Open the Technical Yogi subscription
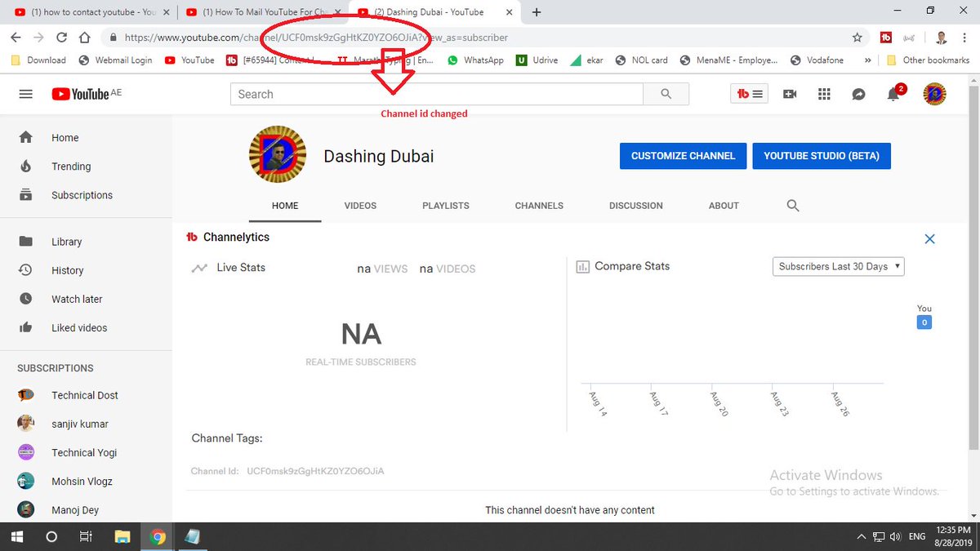980x551 pixels. [86, 452]
